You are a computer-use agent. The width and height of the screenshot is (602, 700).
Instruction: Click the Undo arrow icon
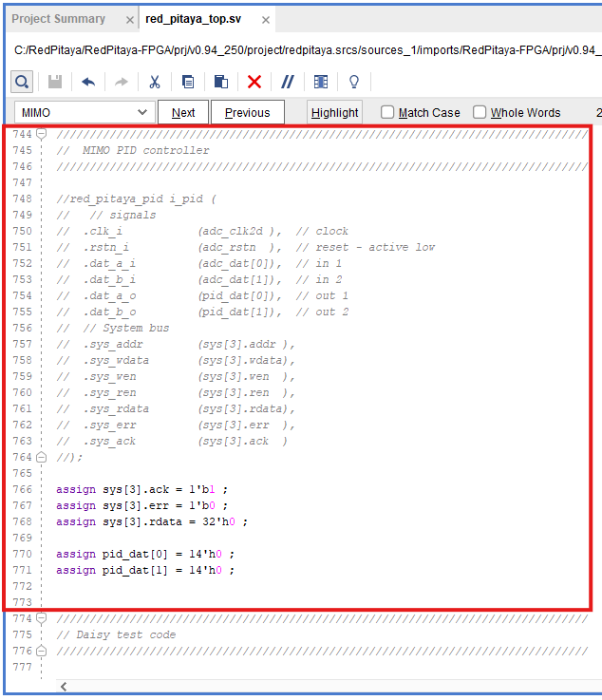[88, 82]
